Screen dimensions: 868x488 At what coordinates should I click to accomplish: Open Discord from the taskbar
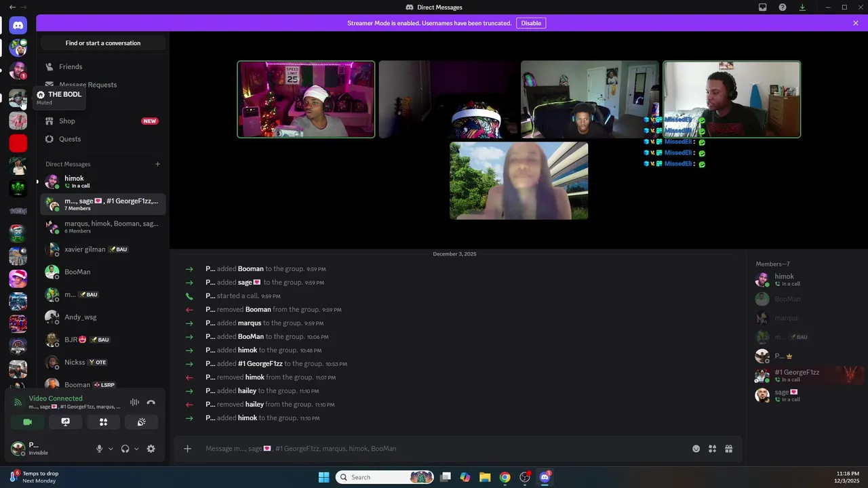(x=545, y=477)
